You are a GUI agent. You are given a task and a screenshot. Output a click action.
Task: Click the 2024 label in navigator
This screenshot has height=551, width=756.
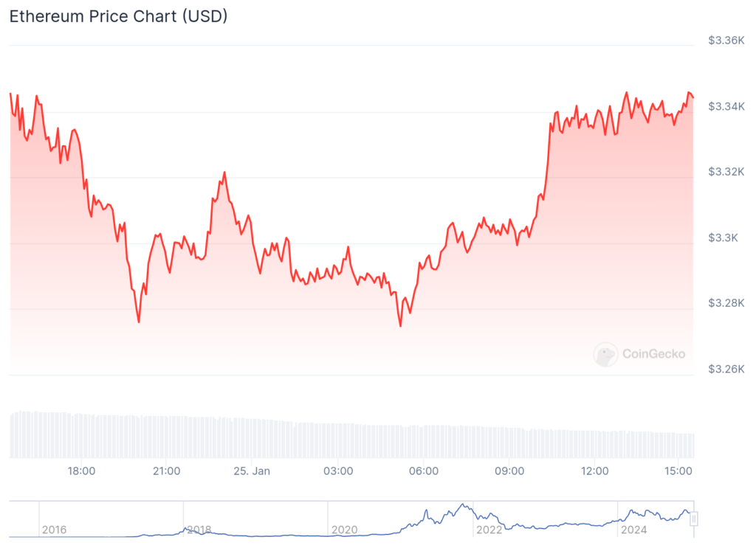tap(634, 530)
